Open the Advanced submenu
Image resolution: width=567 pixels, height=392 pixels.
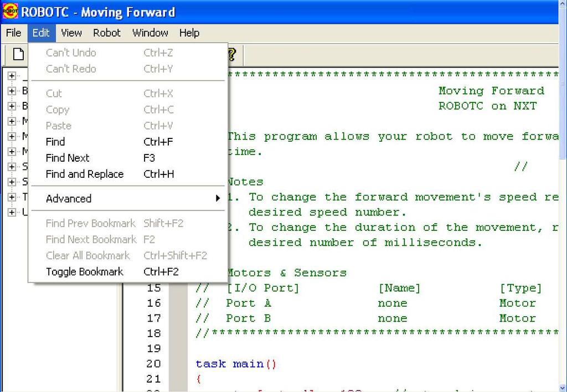[128, 199]
